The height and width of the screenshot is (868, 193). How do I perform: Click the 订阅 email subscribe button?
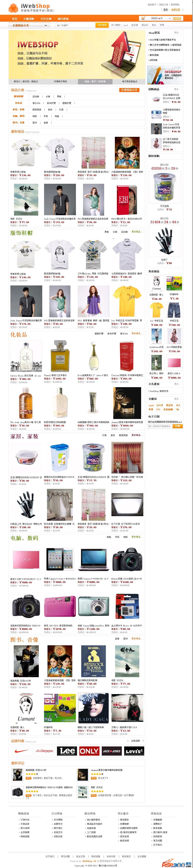178,426
